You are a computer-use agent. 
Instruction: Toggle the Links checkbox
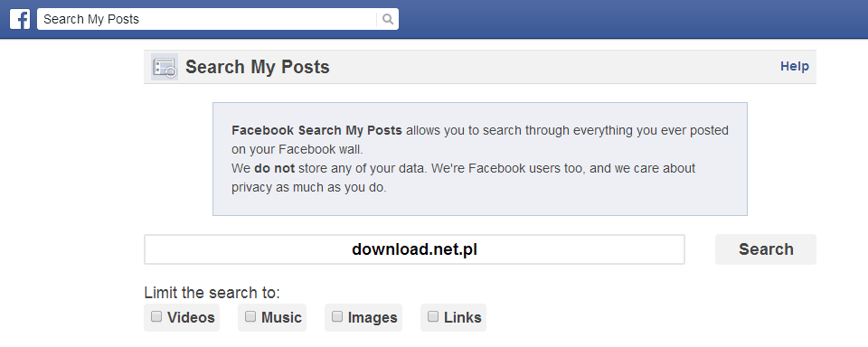coord(433,316)
